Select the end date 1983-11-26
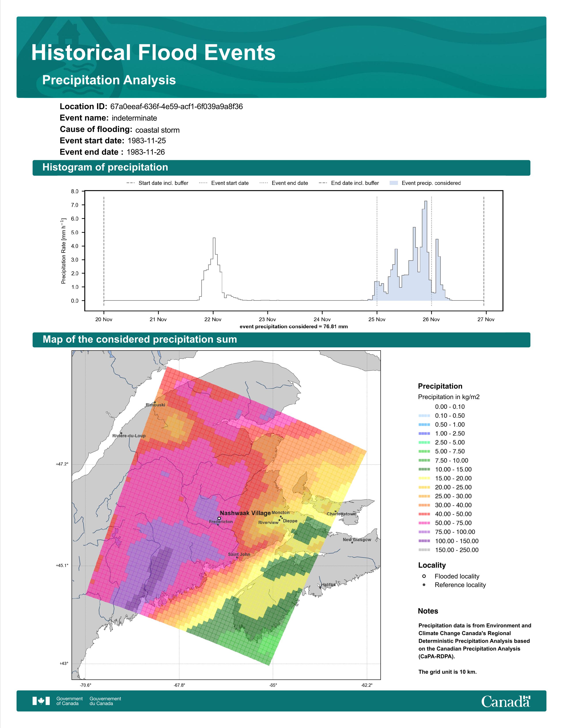 click(x=146, y=152)
